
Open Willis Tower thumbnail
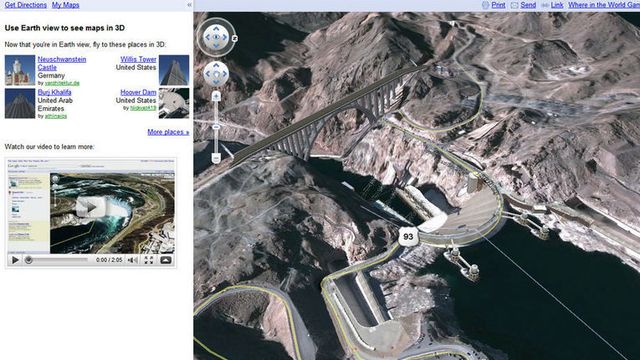click(x=174, y=70)
